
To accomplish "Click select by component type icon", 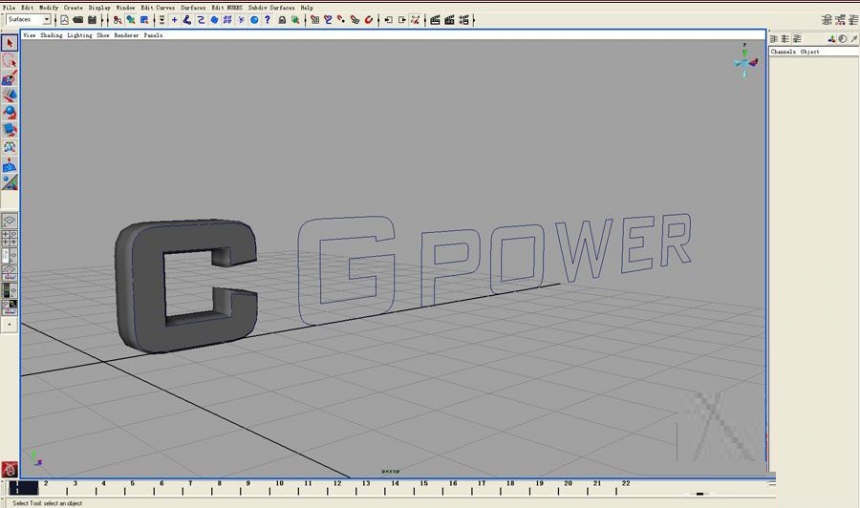I will [x=144, y=20].
